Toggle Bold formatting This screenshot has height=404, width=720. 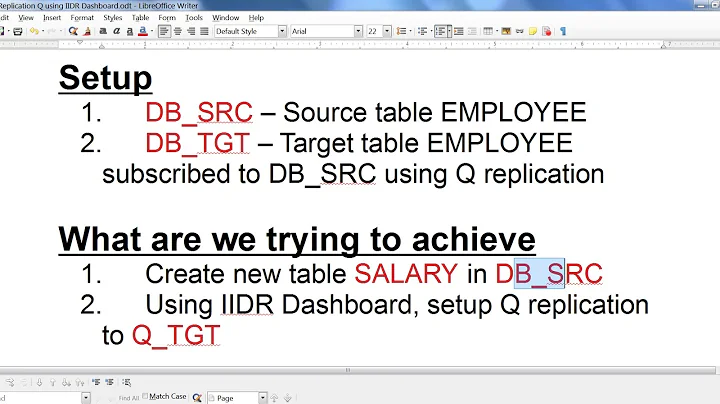coord(103,31)
